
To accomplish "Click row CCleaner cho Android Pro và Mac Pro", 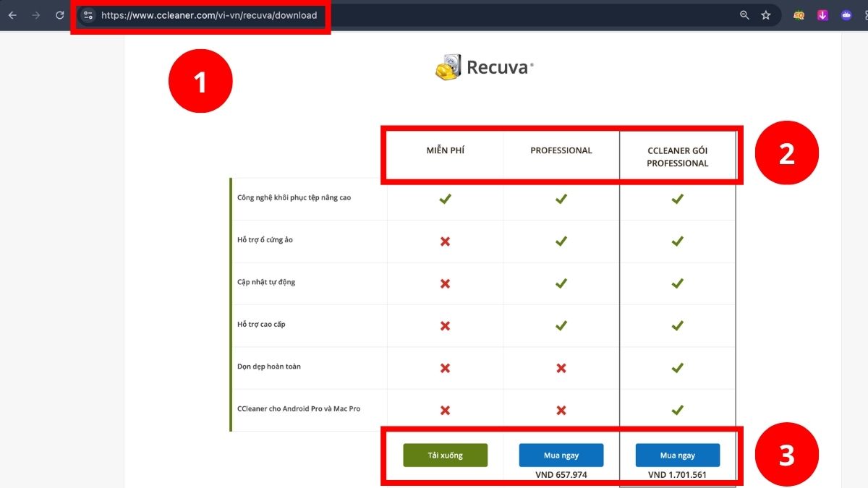I will pyautogui.click(x=299, y=408).
